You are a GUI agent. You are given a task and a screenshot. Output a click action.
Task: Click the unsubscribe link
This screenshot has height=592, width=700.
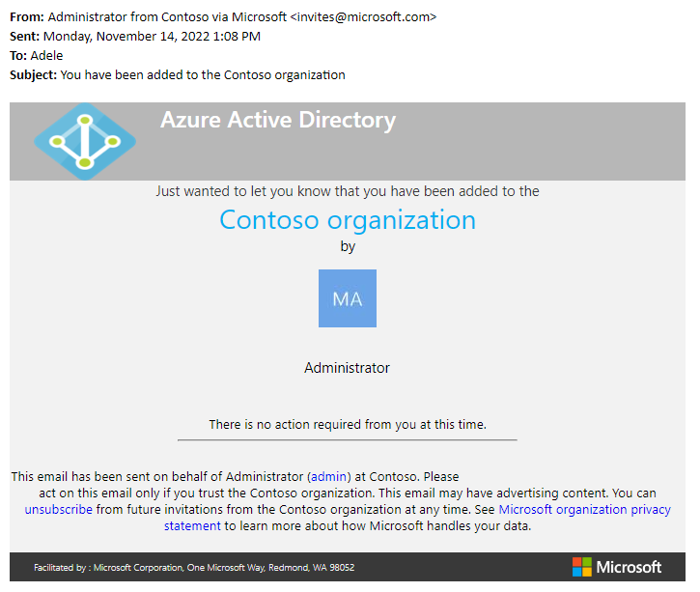[59, 509]
